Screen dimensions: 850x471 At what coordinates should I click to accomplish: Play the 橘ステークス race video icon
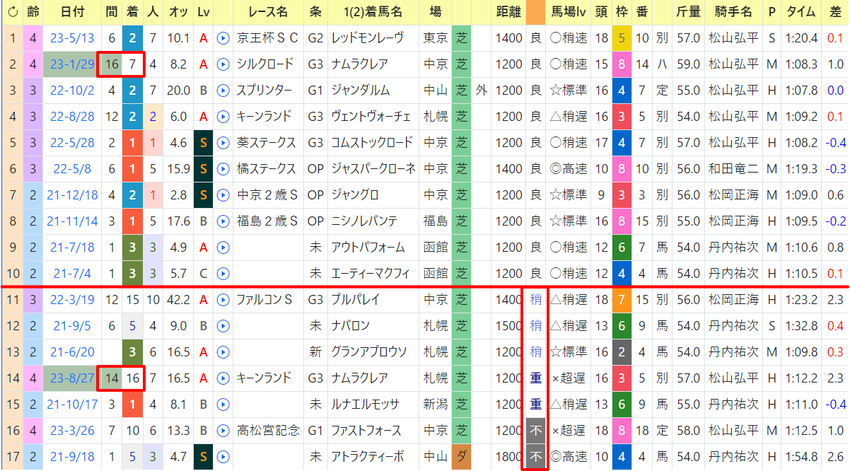coord(223,169)
